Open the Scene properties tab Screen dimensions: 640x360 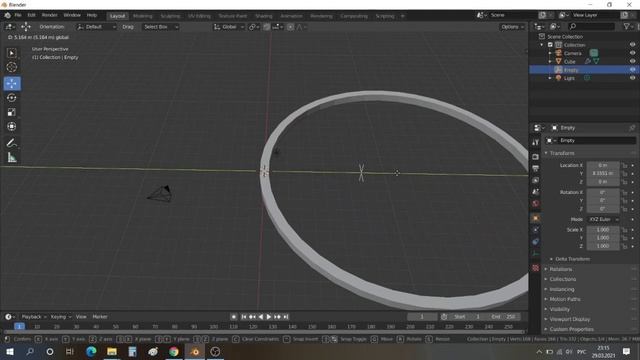536,191
